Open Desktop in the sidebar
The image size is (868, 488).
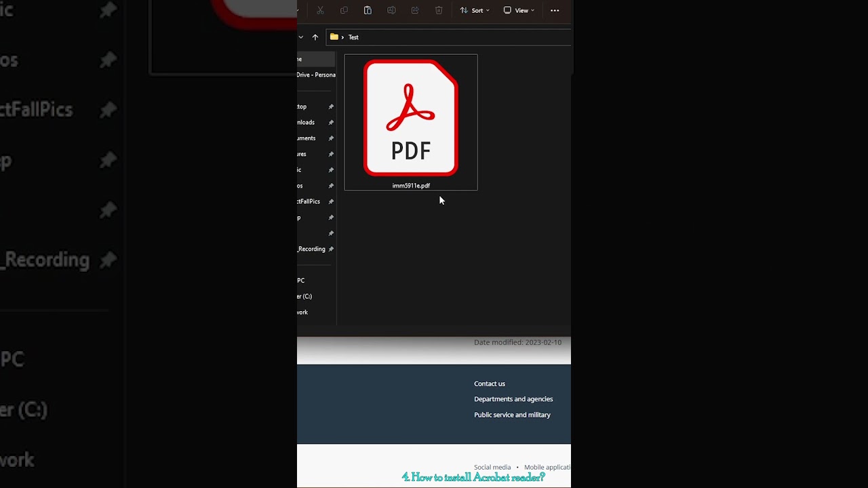(x=302, y=106)
